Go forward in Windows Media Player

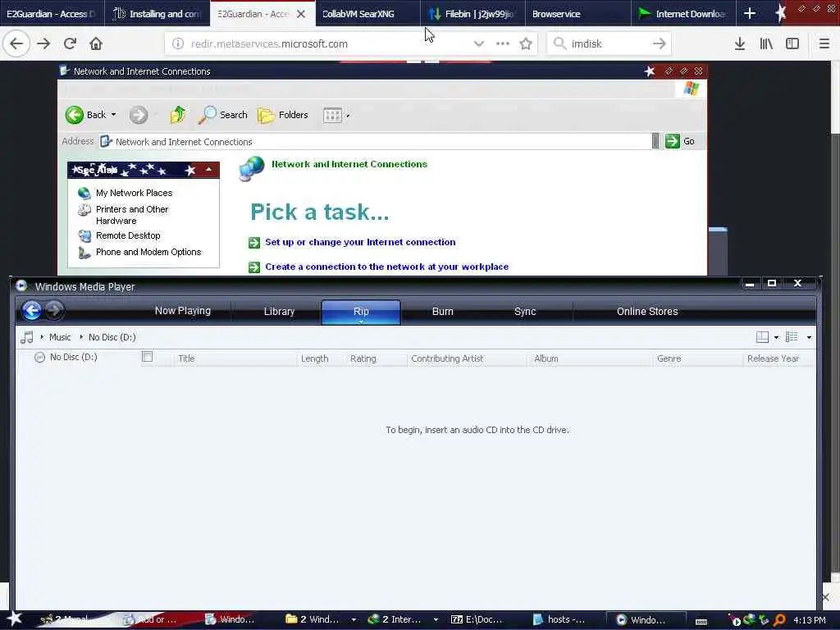tap(54, 310)
